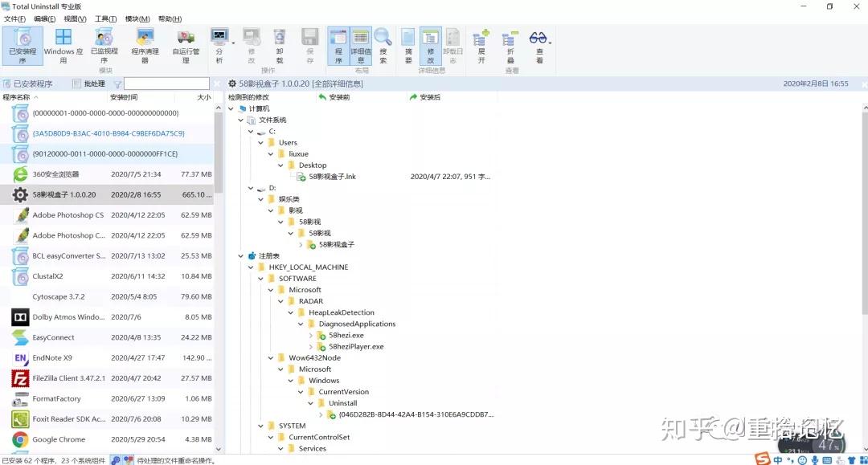
Task: Collapse the Wow6432Node registry key
Action: [271, 357]
